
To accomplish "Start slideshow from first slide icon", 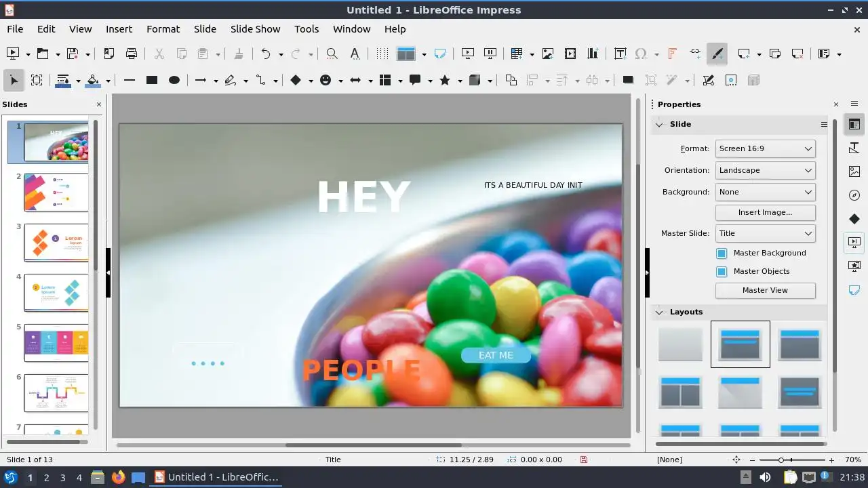I will coord(467,54).
